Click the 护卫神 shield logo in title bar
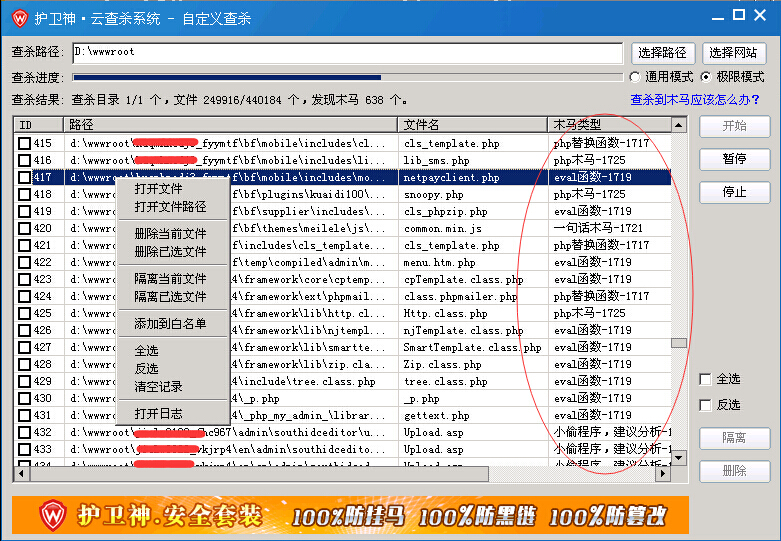This screenshot has height=541, width=781. click(19, 18)
